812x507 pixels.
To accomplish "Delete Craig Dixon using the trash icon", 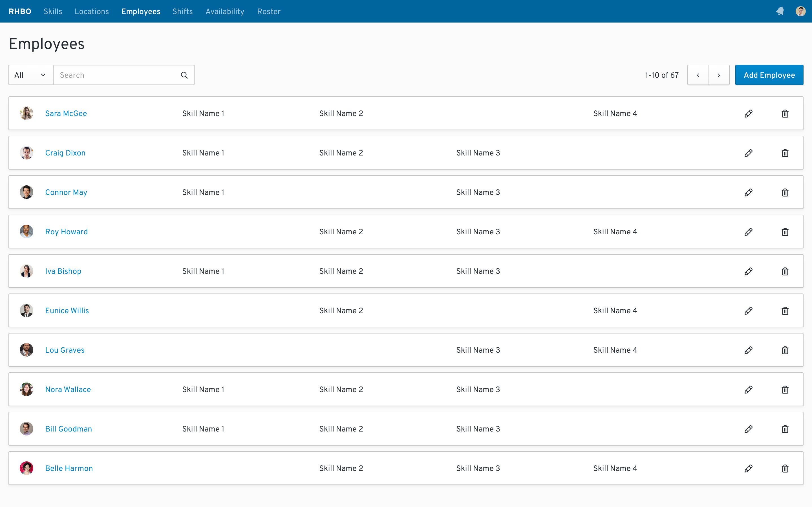I will click(785, 153).
